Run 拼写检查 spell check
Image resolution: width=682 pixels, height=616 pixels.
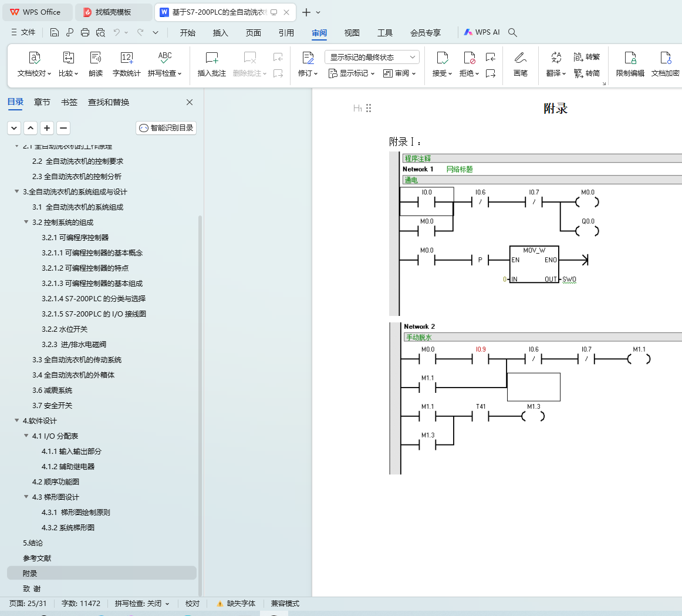(165, 64)
